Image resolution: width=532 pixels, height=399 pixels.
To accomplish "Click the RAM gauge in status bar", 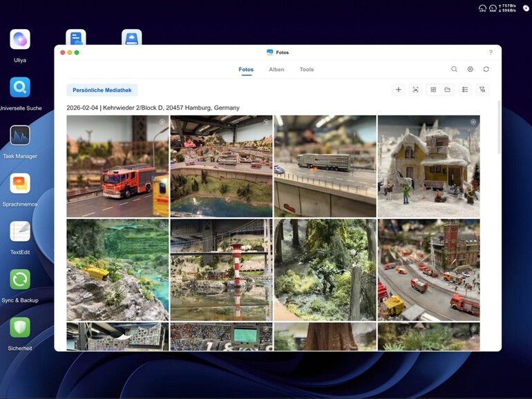I will 493,8.
